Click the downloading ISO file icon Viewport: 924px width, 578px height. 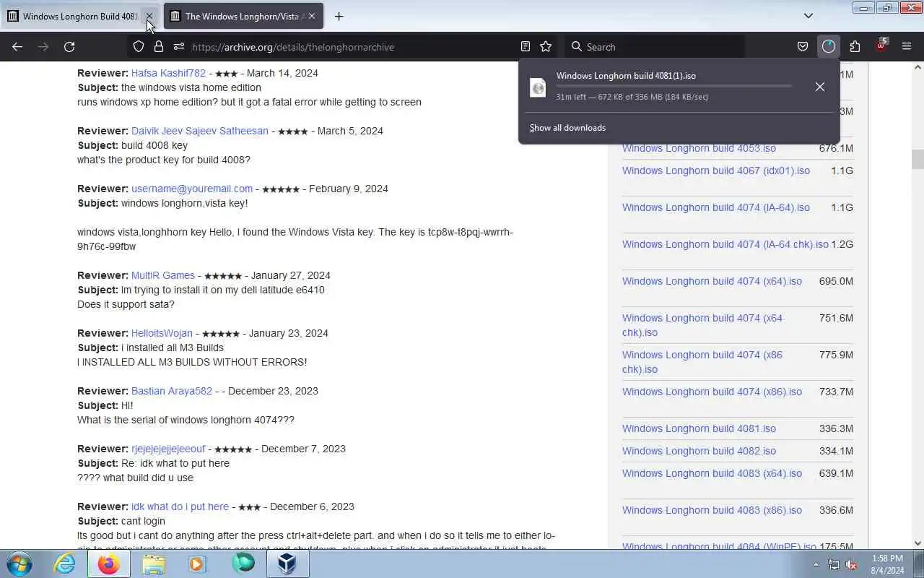tap(538, 87)
